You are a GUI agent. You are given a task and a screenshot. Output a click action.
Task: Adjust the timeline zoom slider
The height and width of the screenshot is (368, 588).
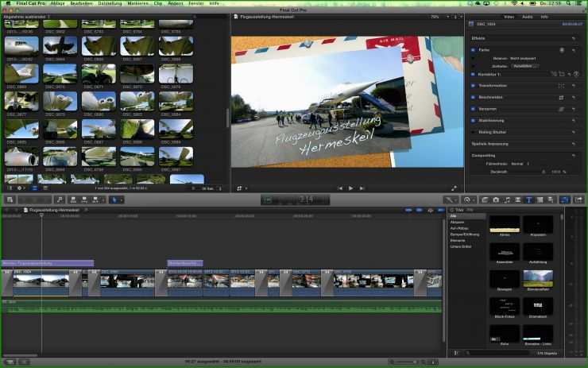(406, 362)
